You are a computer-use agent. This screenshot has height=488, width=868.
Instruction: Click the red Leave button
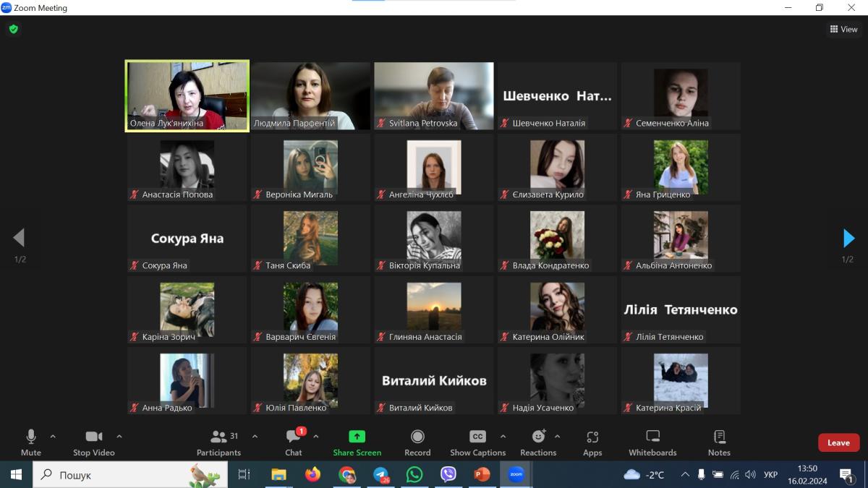[x=838, y=442]
